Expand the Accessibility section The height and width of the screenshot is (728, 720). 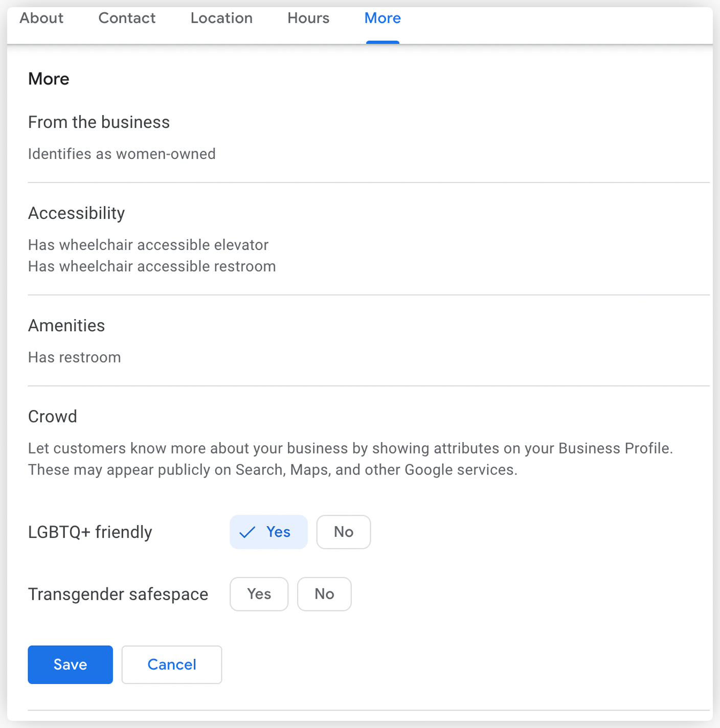(x=76, y=213)
